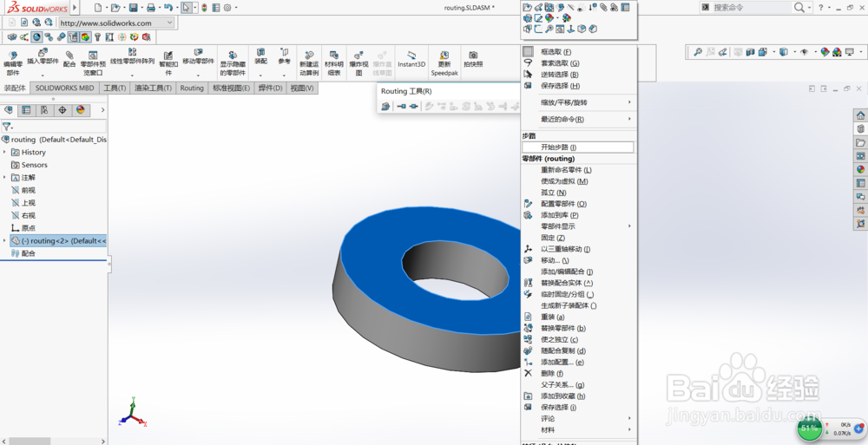Switch to 渲染工具(T) tab
This screenshot has width=868, height=445.
(x=154, y=88)
